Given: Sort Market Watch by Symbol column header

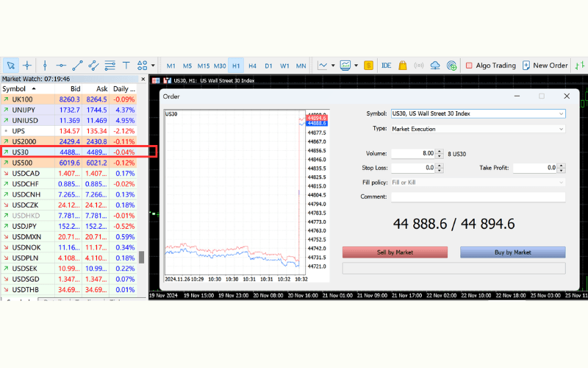Looking at the screenshot, I should pos(18,88).
